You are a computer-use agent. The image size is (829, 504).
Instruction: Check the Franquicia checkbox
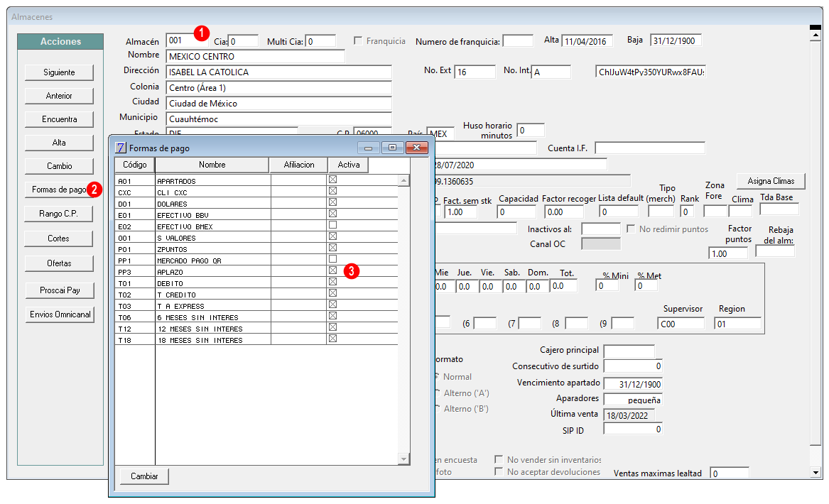click(358, 40)
